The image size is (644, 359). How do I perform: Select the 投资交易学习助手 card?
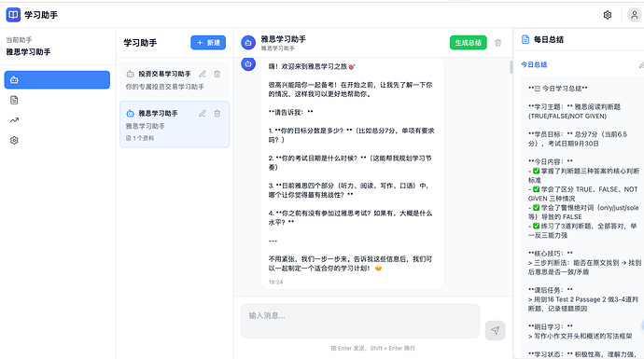tap(175, 79)
